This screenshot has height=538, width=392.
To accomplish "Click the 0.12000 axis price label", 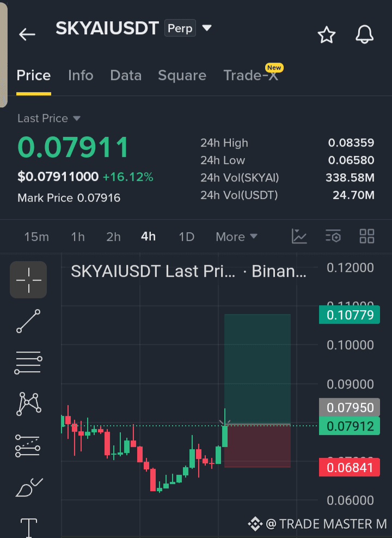I will 350,268.
